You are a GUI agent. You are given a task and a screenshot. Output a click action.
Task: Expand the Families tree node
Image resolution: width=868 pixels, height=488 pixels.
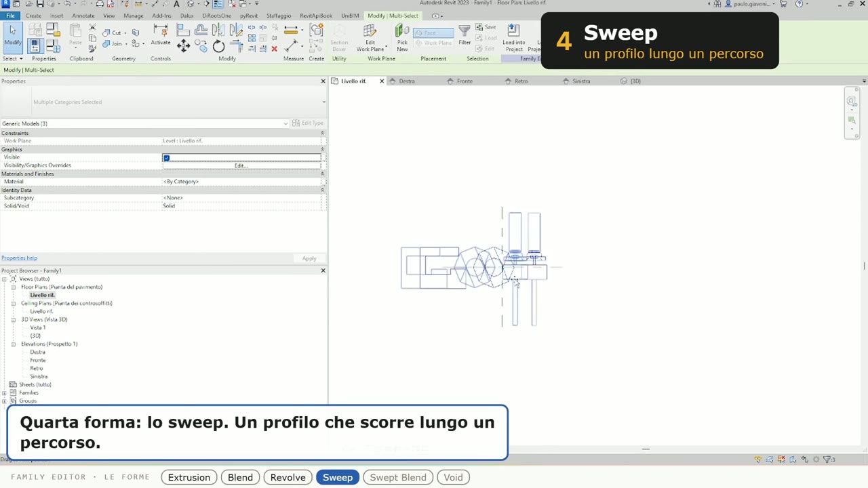click(4, 392)
